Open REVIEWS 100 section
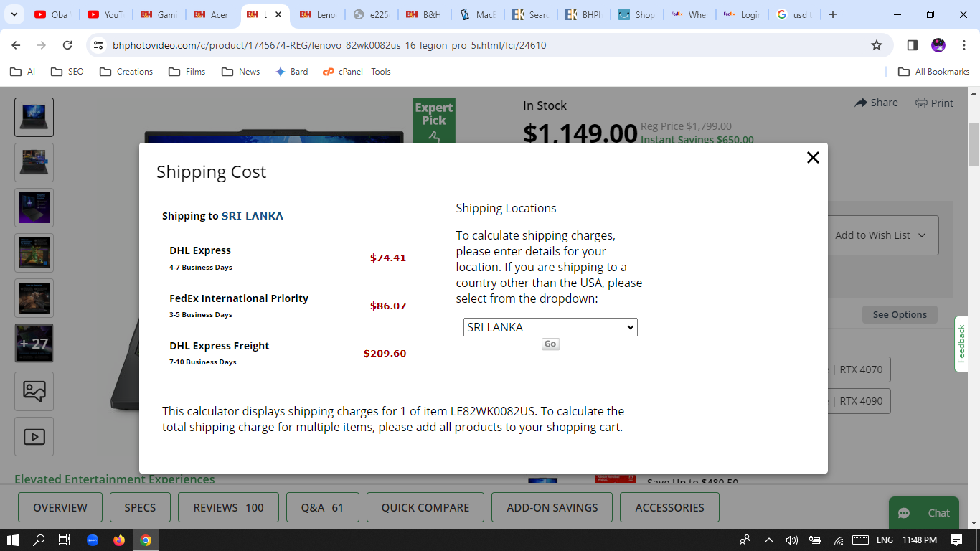The image size is (980, 551). tap(228, 507)
